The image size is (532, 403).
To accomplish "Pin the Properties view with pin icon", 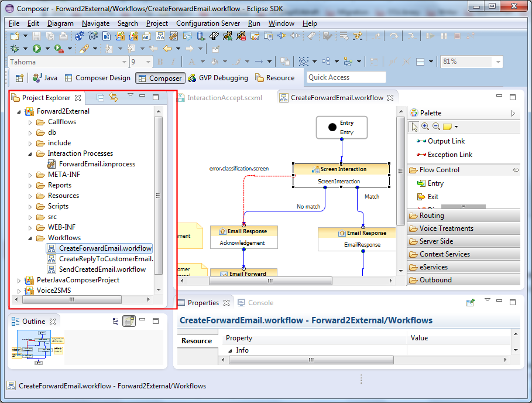I will (470, 303).
